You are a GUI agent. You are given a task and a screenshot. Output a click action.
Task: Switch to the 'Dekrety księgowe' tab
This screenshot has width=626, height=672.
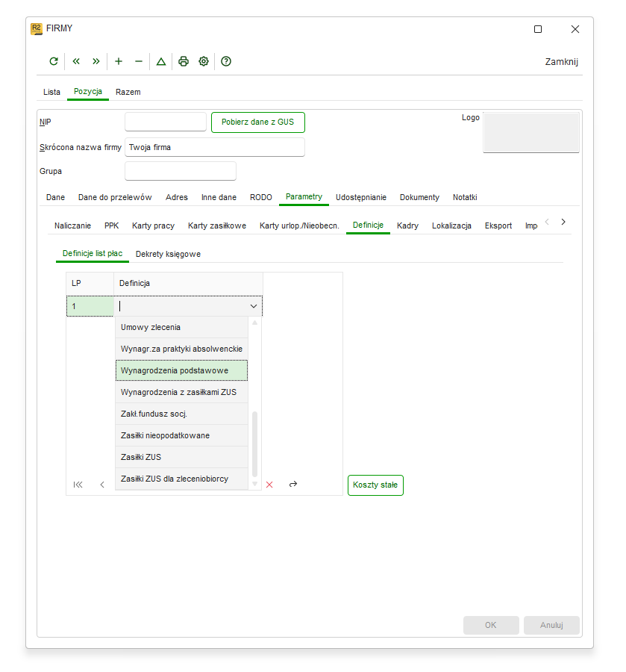169,254
